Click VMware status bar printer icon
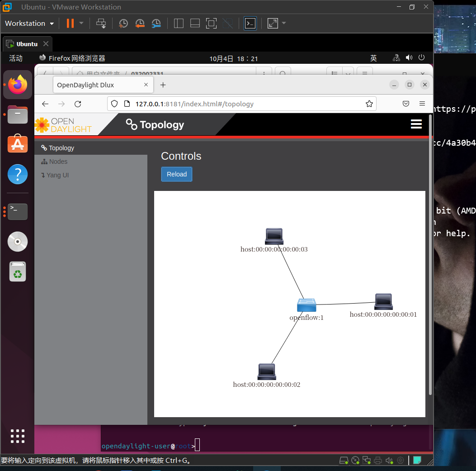Image resolution: width=476 pixels, height=471 pixels. (378, 461)
